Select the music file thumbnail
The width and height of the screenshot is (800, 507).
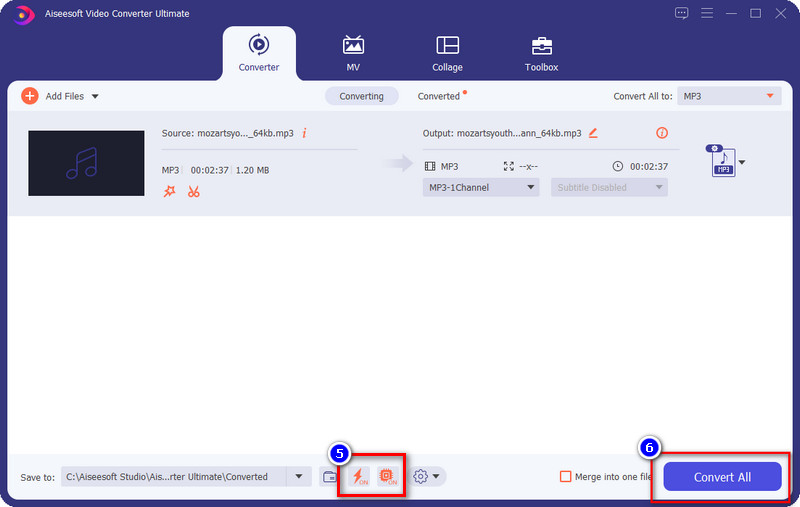tap(84, 163)
